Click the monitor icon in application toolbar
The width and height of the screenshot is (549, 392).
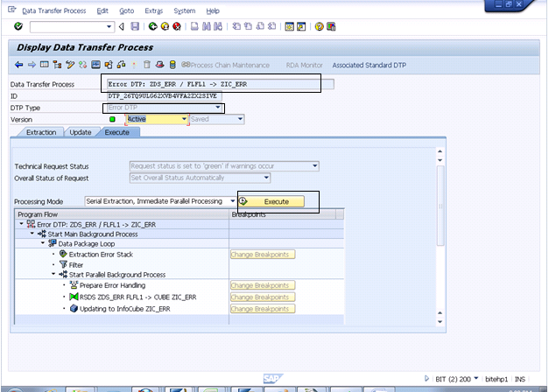[95, 65]
